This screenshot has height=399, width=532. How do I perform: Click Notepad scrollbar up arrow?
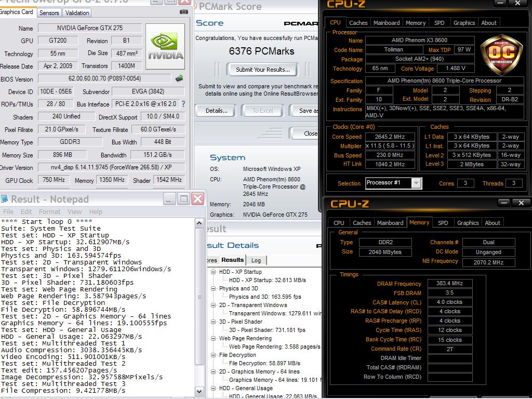[199, 223]
